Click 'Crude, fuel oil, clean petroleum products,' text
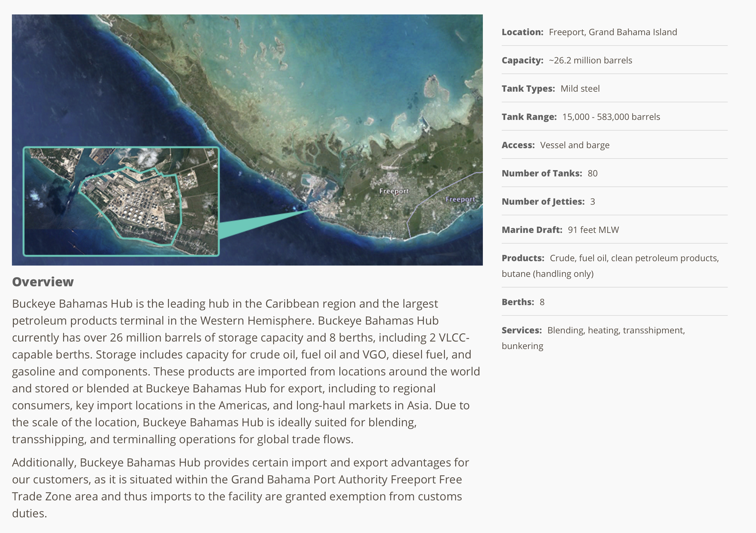Viewport: 756px width, 533px height. click(634, 258)
